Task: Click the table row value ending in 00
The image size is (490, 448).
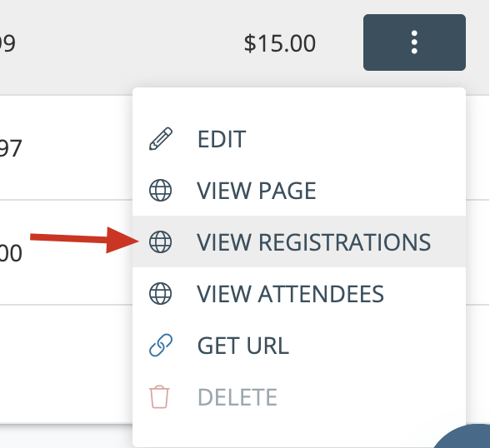Action: [x=10, y=253]
